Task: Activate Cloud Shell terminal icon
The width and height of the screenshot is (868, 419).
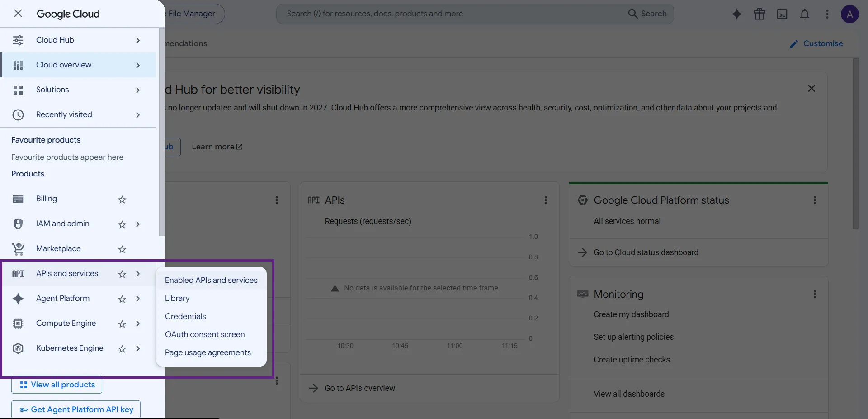Action: pyautogui.click(x=782, y=14)
